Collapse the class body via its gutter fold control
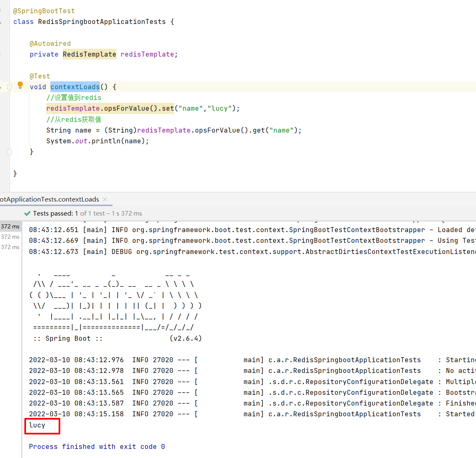Screen dimensions: 476x458 (9, 21)
